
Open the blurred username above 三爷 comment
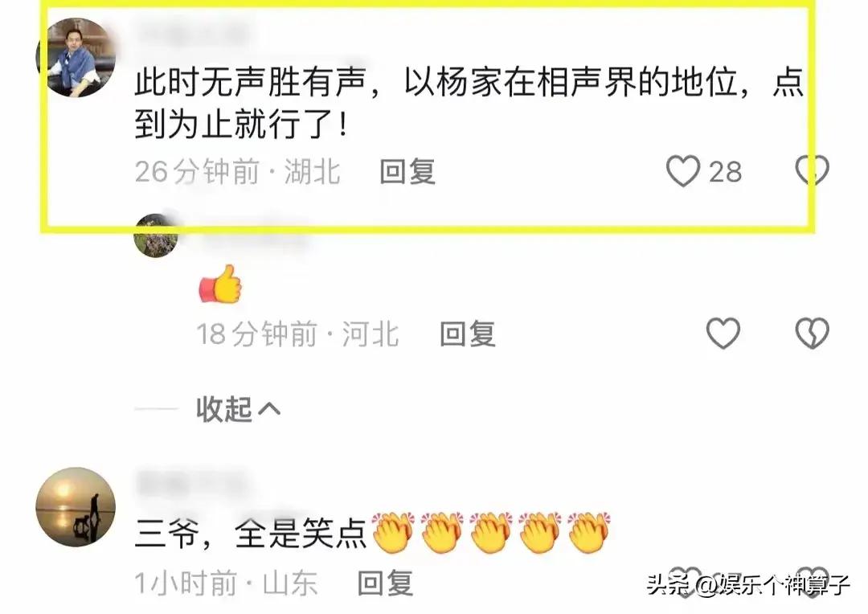tap(191, 483)
